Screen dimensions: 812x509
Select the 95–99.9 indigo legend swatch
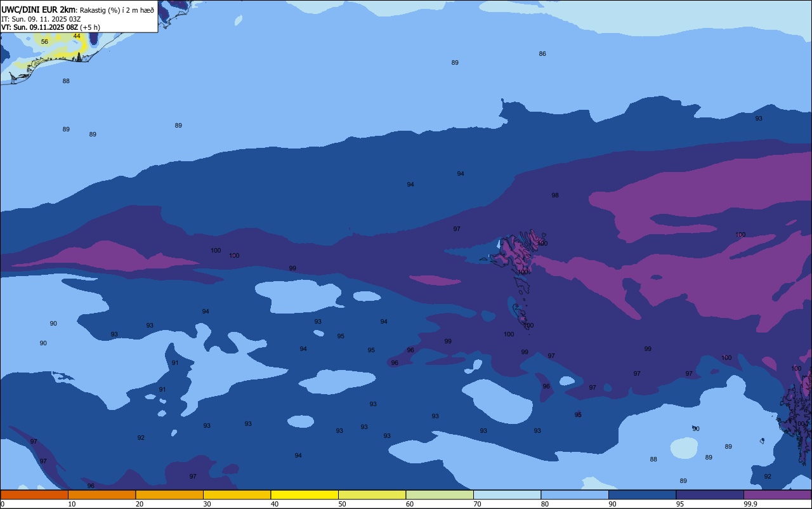(x=710, y=494)
